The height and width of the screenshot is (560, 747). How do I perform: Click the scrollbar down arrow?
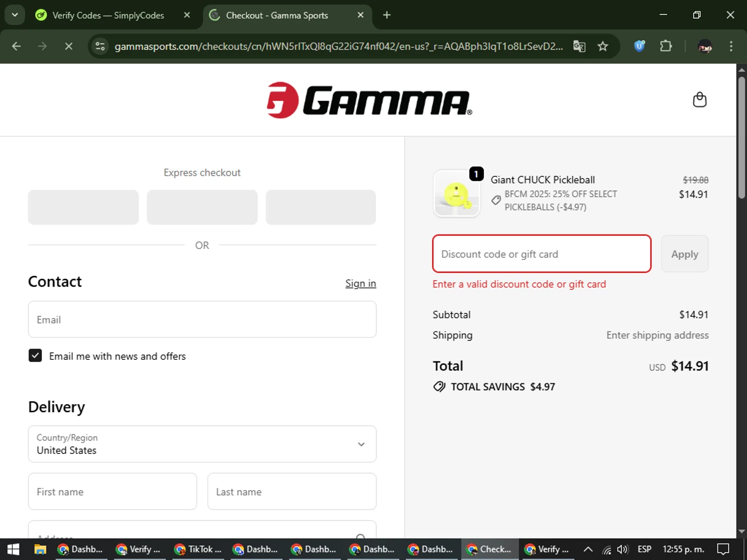click(x=742, y=532)
